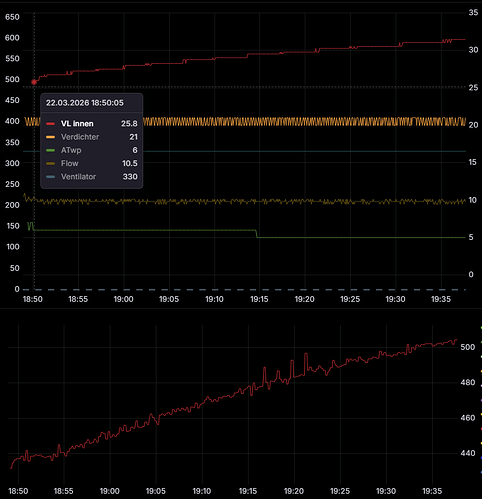Click the 'ATwp' label in the tooltip
This screenshot has width=482, height=499.
tap(71, 150)
